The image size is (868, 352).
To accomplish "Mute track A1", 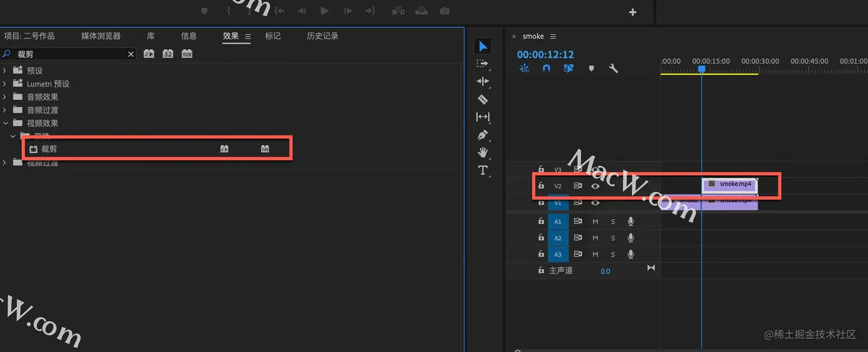I will 595,222.
